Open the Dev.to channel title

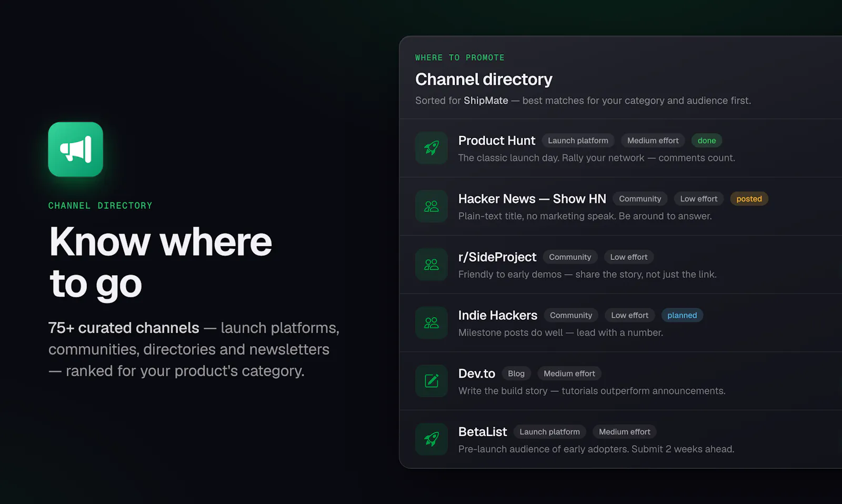coord(477,374)
